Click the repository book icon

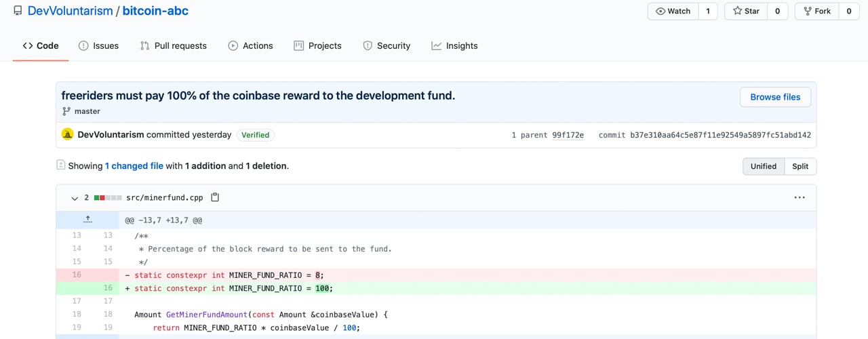[18, 11]
